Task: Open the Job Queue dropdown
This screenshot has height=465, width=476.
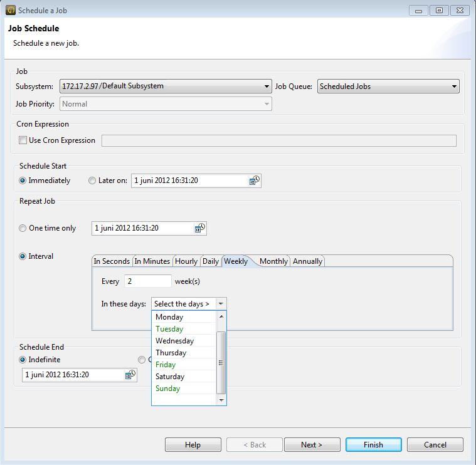Action: (x=454, y=86)
